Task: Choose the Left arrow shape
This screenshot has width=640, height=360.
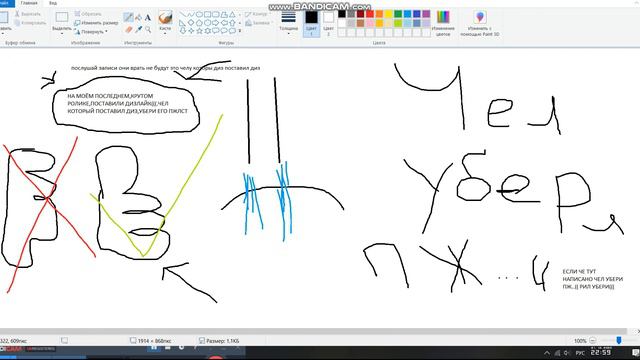Action: (224, 23)
